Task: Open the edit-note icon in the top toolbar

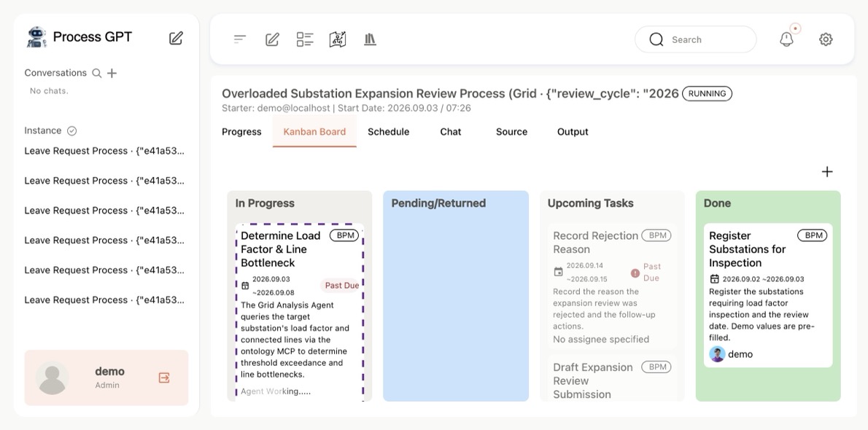Action: [272, 39]
